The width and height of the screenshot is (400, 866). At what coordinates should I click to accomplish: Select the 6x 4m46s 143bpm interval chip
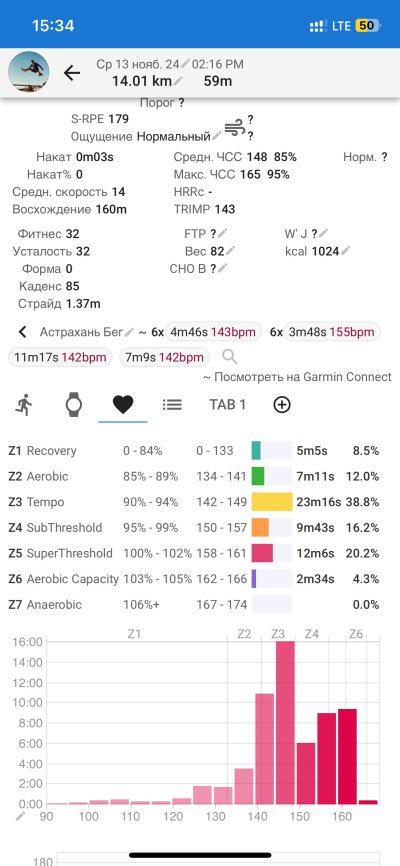(x=213, y=332)
